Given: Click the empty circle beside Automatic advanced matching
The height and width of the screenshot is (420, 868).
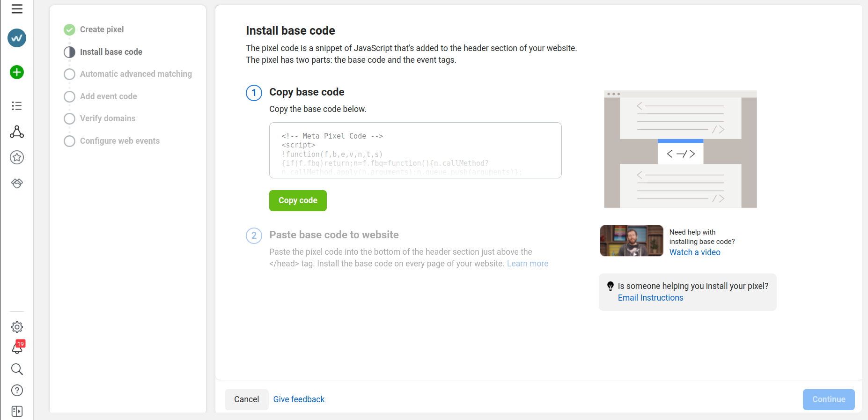Looking at the screenshot, I should click(69, 74).
